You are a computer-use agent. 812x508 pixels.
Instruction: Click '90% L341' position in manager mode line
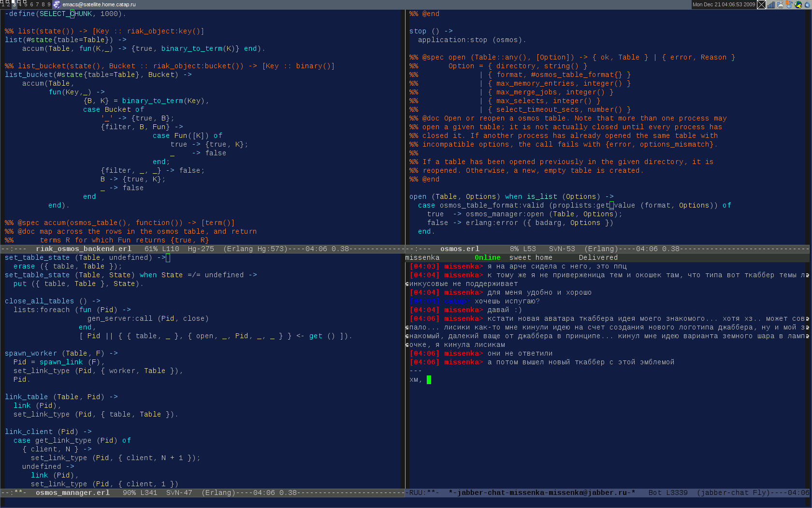click(140, 493)
